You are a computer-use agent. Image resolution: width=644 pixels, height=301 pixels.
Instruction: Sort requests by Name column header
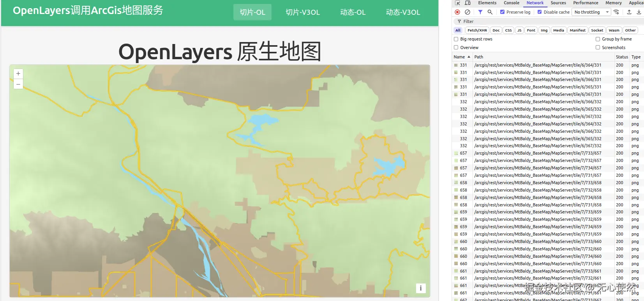(462, 57)
